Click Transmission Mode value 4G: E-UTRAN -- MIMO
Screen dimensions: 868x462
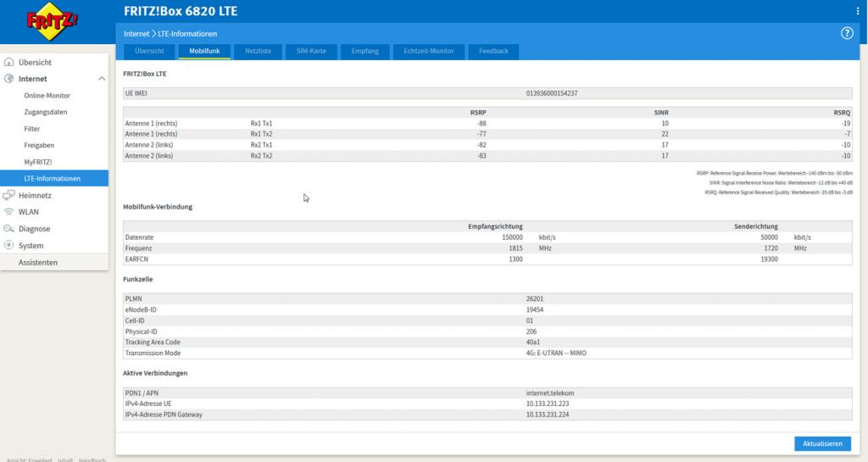click(x=556, y=353)
